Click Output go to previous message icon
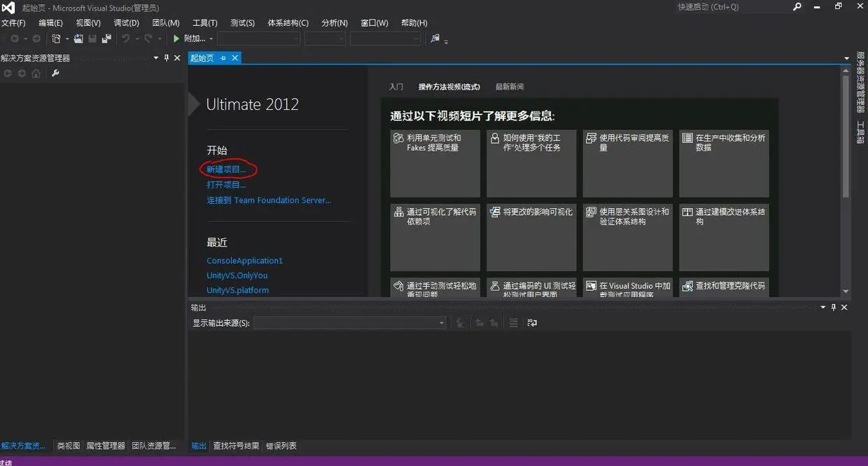The width and height of the screenshot is (868, 466). tap(479, 322)
